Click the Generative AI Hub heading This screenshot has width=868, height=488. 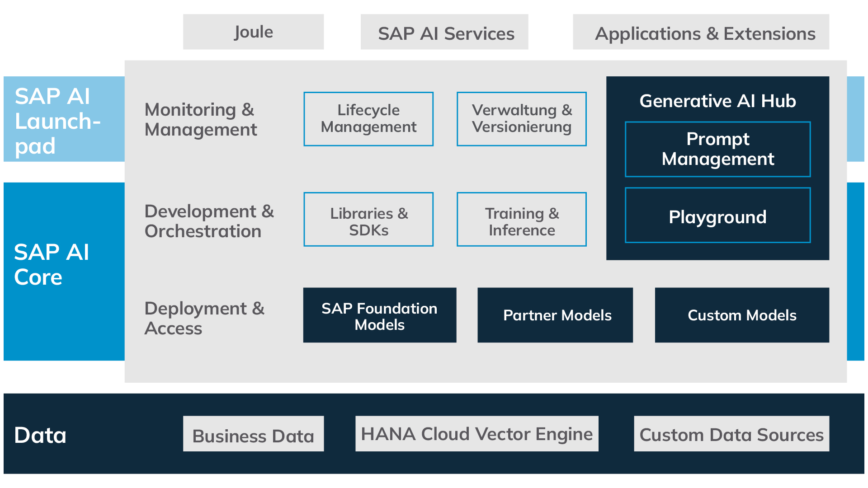(x=717, y=101)
